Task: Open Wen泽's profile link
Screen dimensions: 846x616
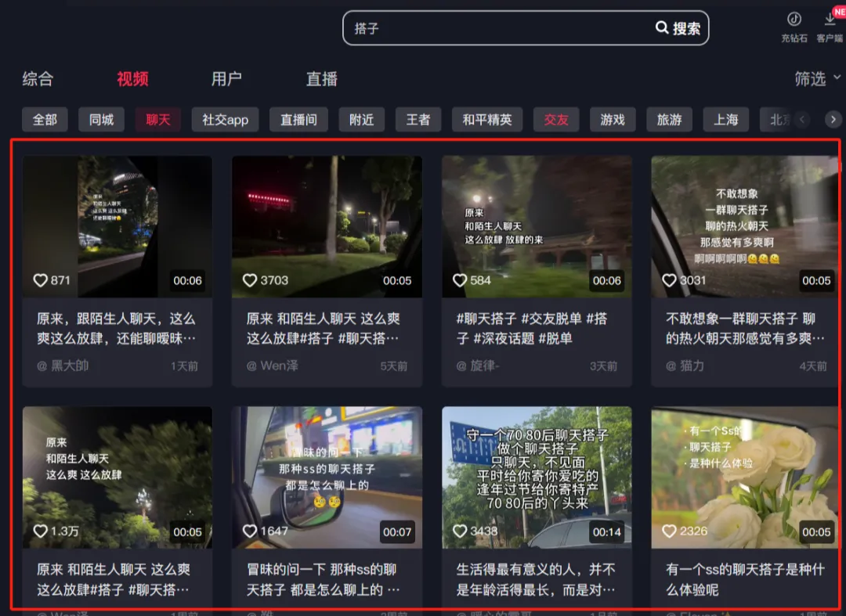Action: coord(272,365)
